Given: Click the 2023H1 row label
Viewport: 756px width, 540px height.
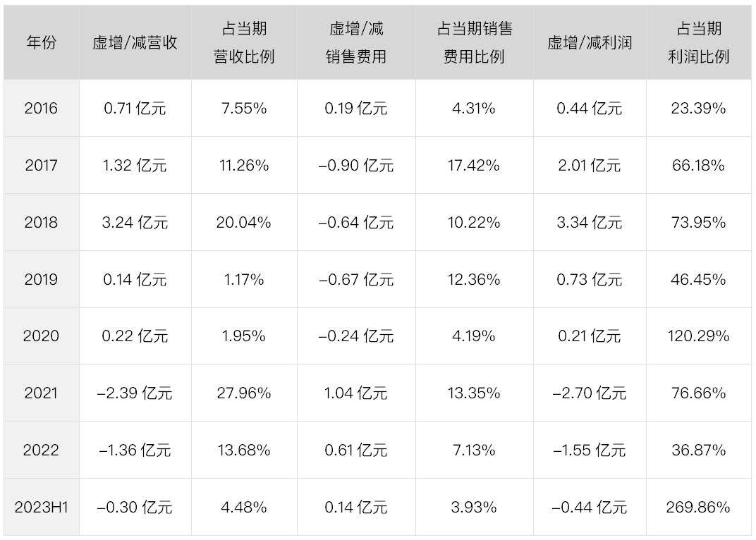Looking at the screenshot, I should click(42, 507).
